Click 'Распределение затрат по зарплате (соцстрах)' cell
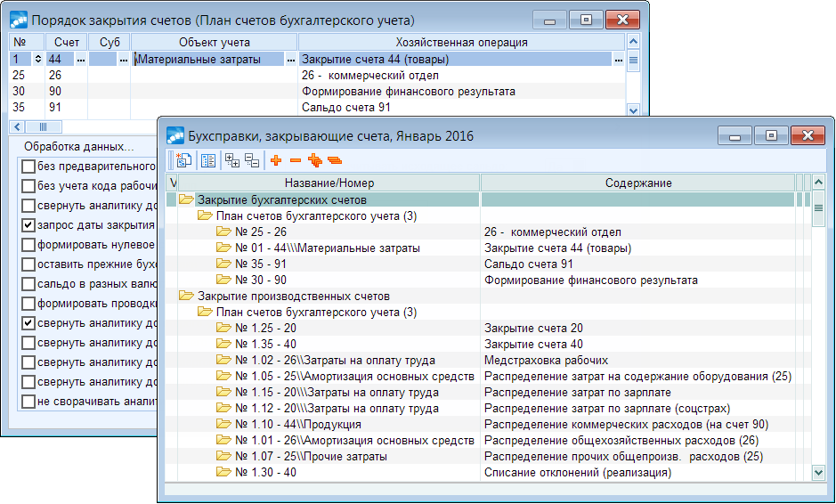This screenshot has width=836, height=504. (607, 408)
